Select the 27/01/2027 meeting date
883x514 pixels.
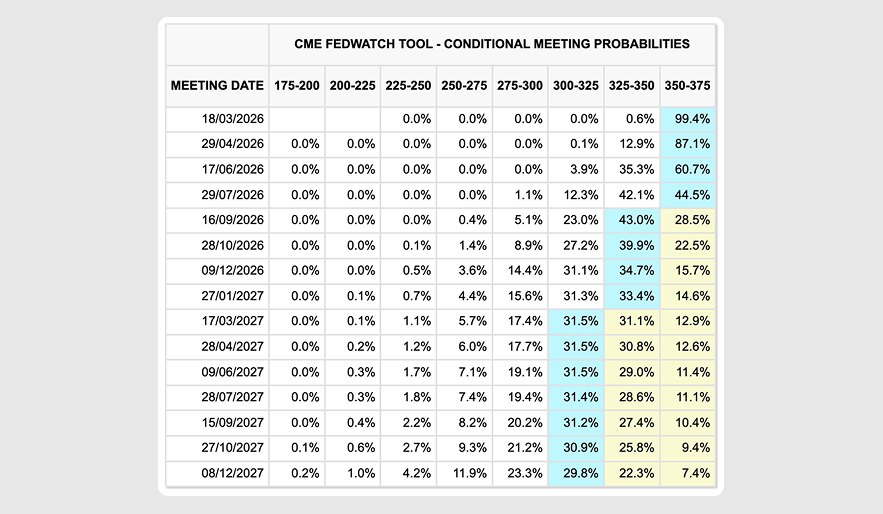tap(232, 297)
